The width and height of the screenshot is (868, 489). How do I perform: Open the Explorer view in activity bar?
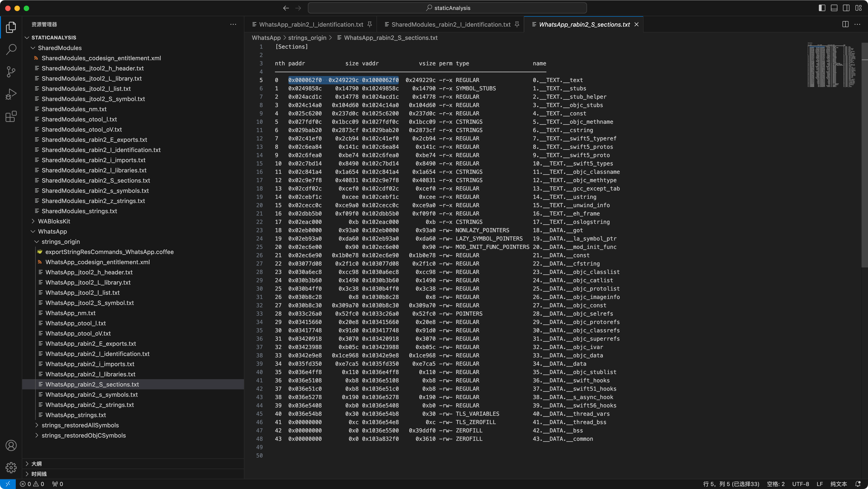point(11,27)
